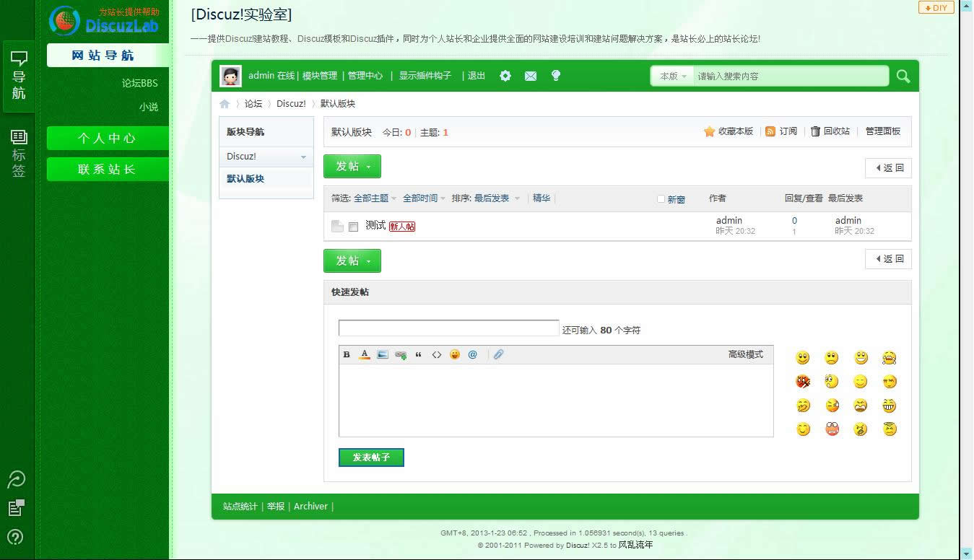Insert an image via editor toolbar
The height and width of the screenshot is (560, 974).
[383, 354]
